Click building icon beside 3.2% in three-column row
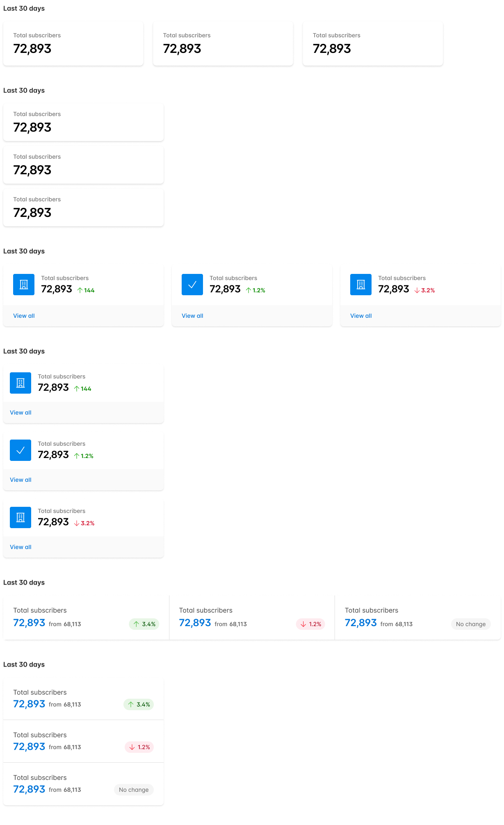Viewport: 504px width, 825px height. (x=361, y=285)
